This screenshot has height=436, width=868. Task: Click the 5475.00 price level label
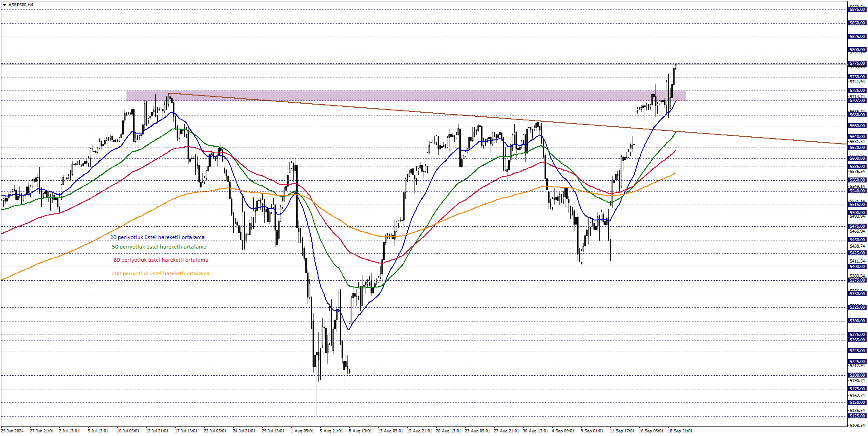pos(857,226)
